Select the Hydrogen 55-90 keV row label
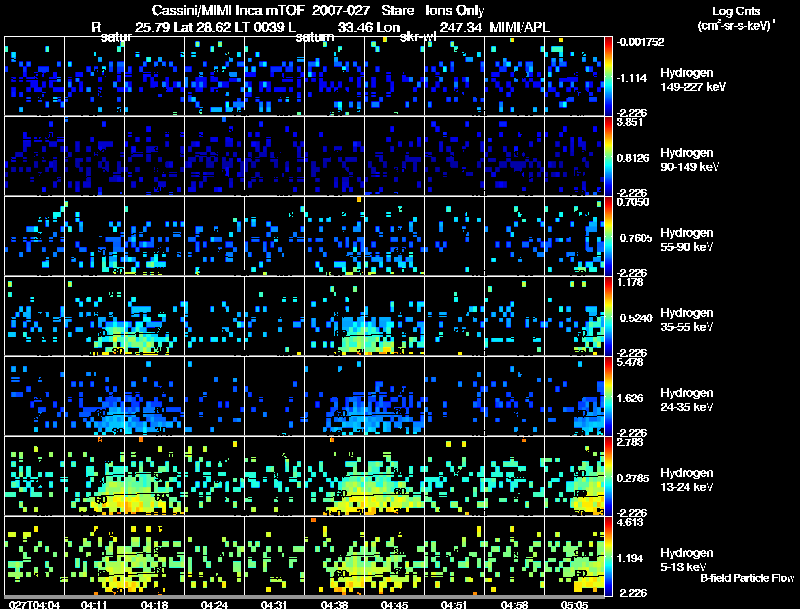Image resolution: width=800 pixels, height=609 pixels. point(687,240)
